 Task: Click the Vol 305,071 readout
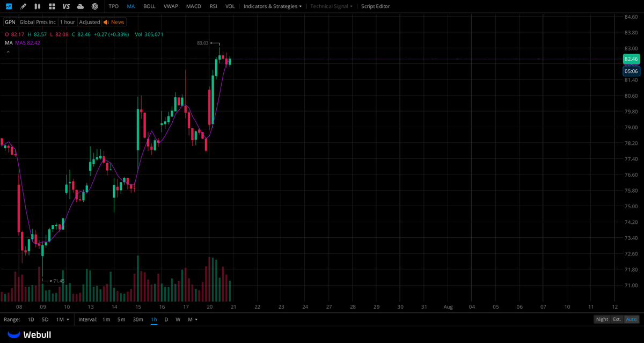point(149,34)
